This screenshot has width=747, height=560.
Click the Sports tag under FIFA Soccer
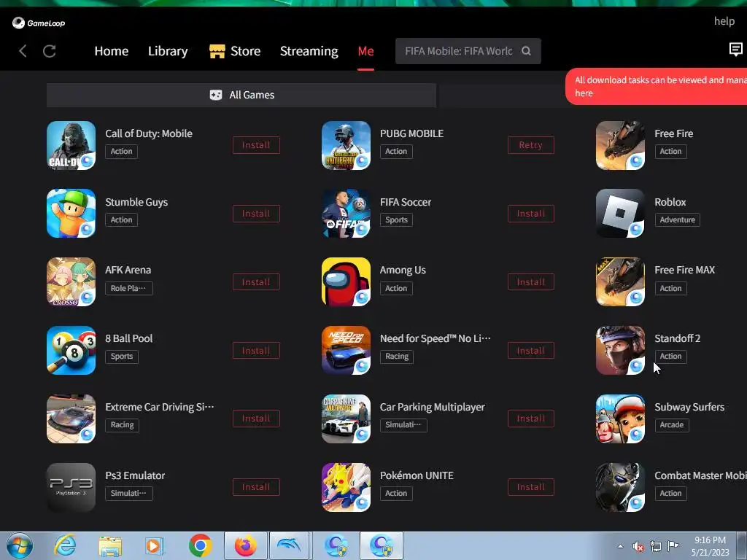[396, 220]
